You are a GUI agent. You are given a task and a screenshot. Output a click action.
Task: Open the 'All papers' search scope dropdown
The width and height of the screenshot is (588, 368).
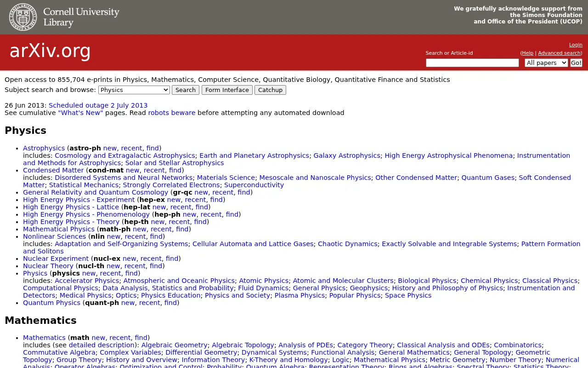(546, 63)
